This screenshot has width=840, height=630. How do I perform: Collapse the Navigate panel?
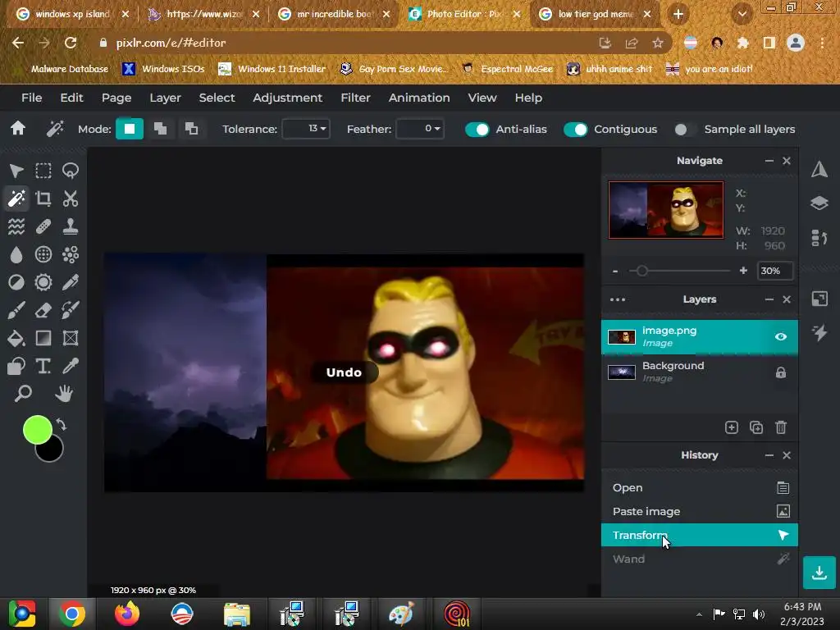click(769, 161)
